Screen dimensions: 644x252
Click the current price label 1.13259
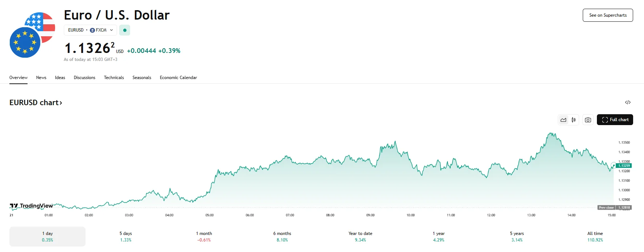pyautogui.click(x=624, y=166)
